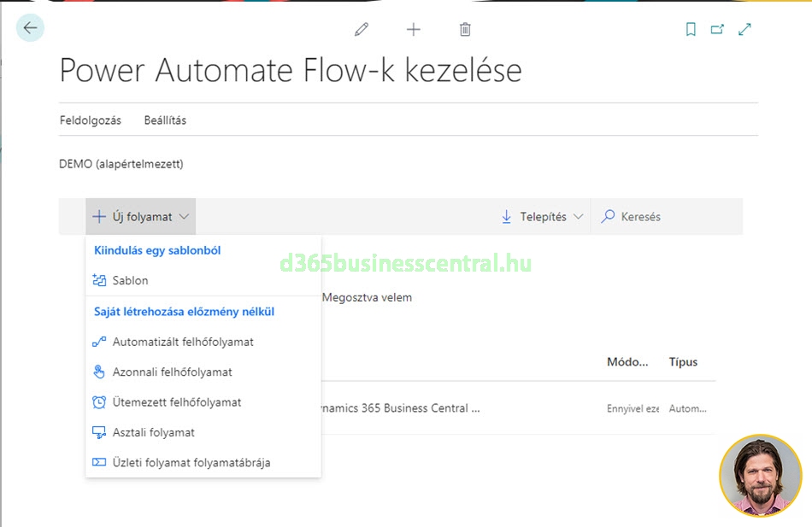The width and height of the screenshot is (812, 527).
Task: Click the pencil edit icon
Action: point(362,29)
